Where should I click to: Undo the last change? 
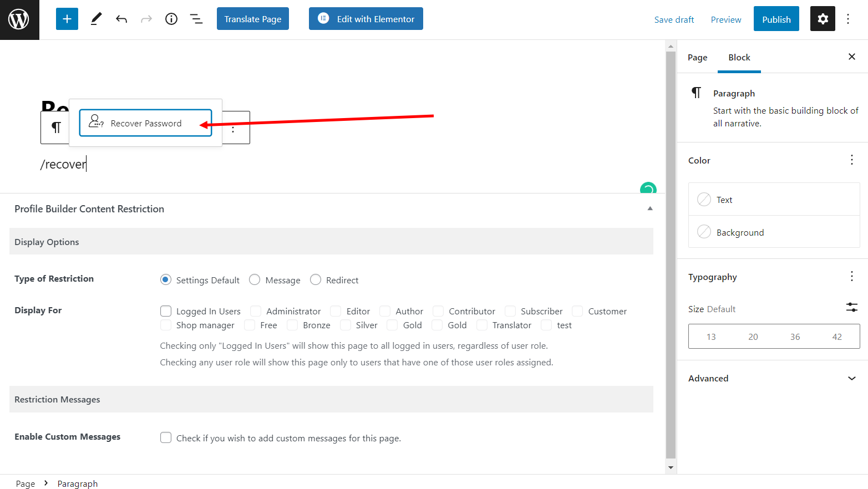tap(121, 19)
